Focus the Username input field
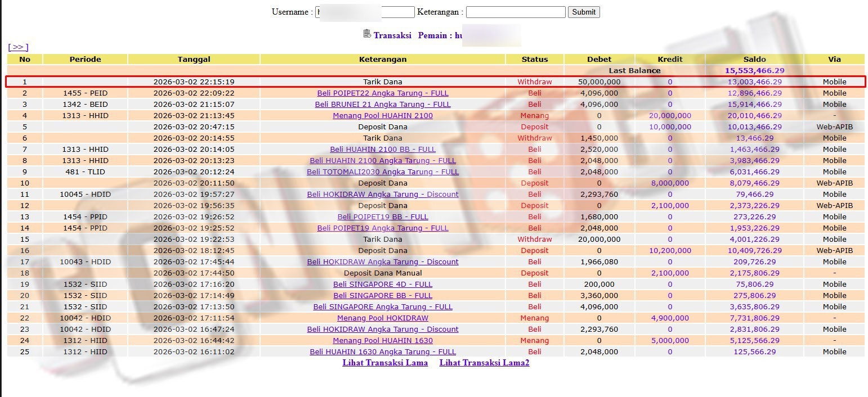Image resolution: width=868 pixels, height=397 pixels. click(365, 12)
